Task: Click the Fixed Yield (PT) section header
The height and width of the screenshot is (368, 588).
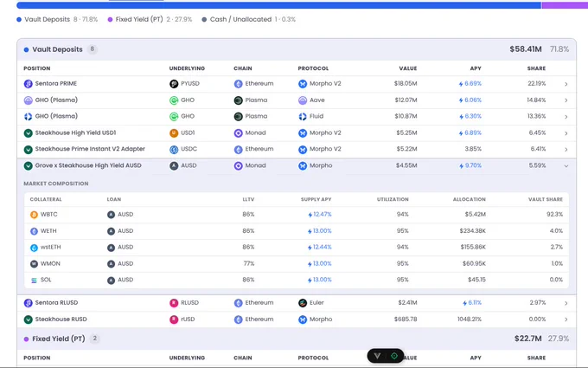Action: [x=297, y=339]
